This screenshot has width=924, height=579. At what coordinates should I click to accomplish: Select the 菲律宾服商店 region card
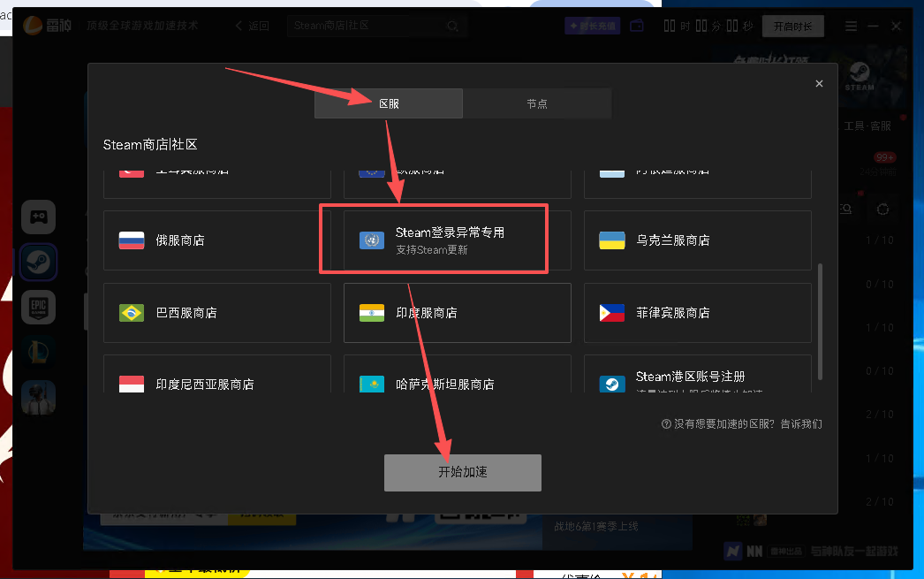[x=697, y=313]
